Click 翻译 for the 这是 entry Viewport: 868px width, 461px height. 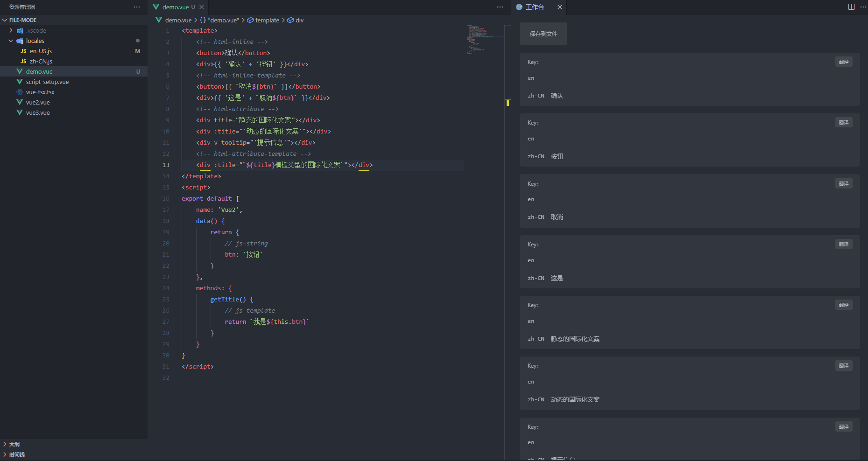pyautogui.click(x=844, y=244)
